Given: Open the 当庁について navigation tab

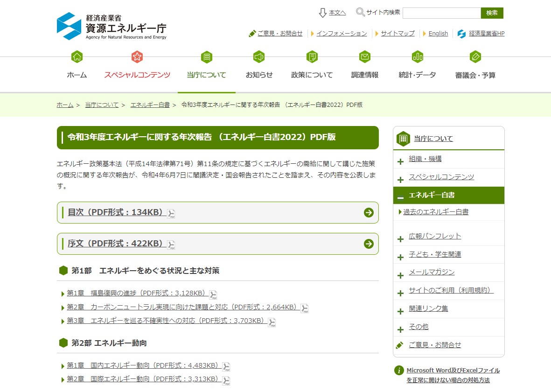Looking at the screenshot, I should click(206, 75).
